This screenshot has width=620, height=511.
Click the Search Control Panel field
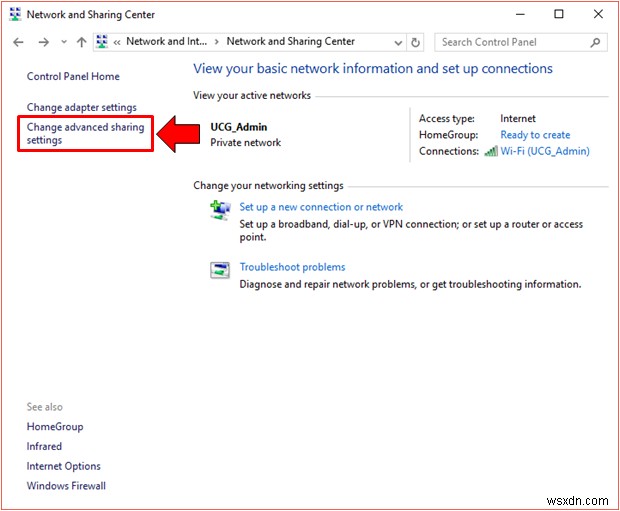tap(520, 42)
